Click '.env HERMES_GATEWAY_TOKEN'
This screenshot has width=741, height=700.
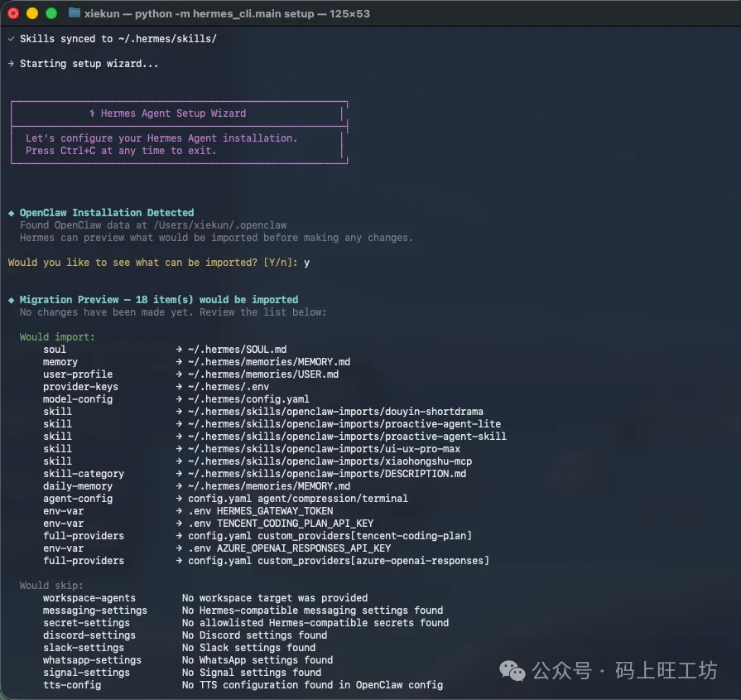pyautogui.click(x=261, y=511)
